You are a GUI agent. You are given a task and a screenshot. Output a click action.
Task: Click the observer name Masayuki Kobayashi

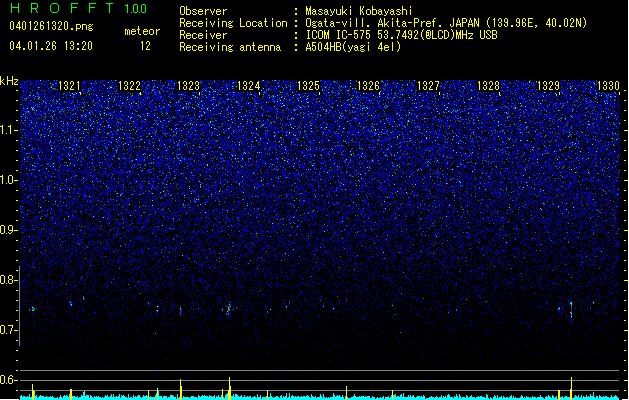point(359,11)
